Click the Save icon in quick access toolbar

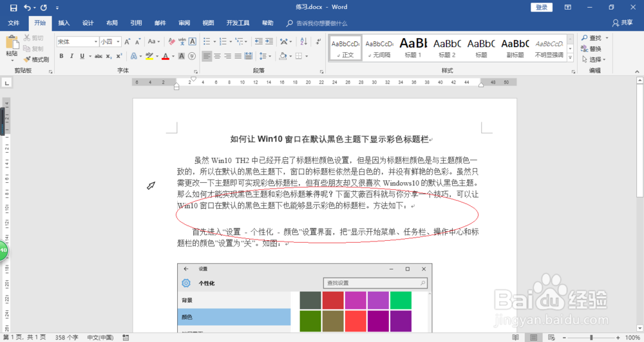(x=14, y=7)
